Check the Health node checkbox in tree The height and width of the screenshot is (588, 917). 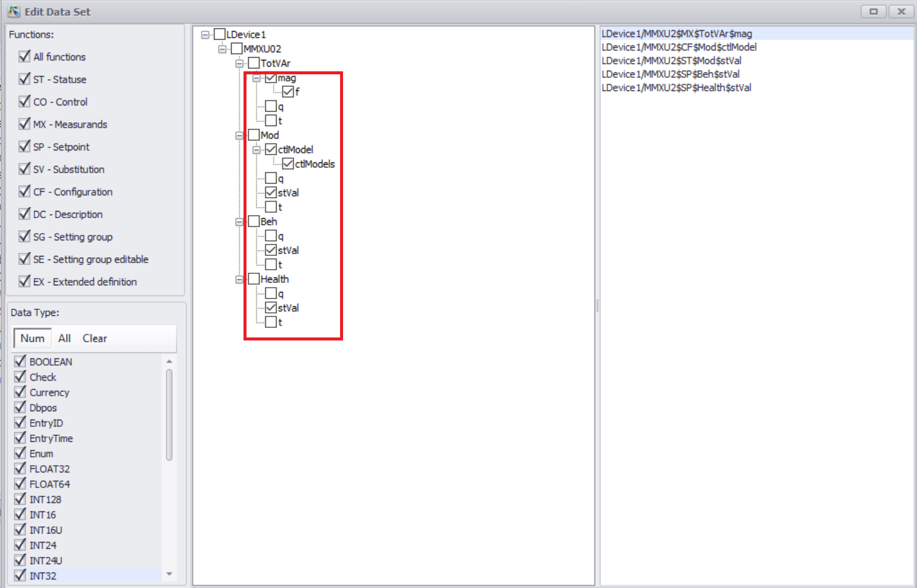[x=254, y=279]
